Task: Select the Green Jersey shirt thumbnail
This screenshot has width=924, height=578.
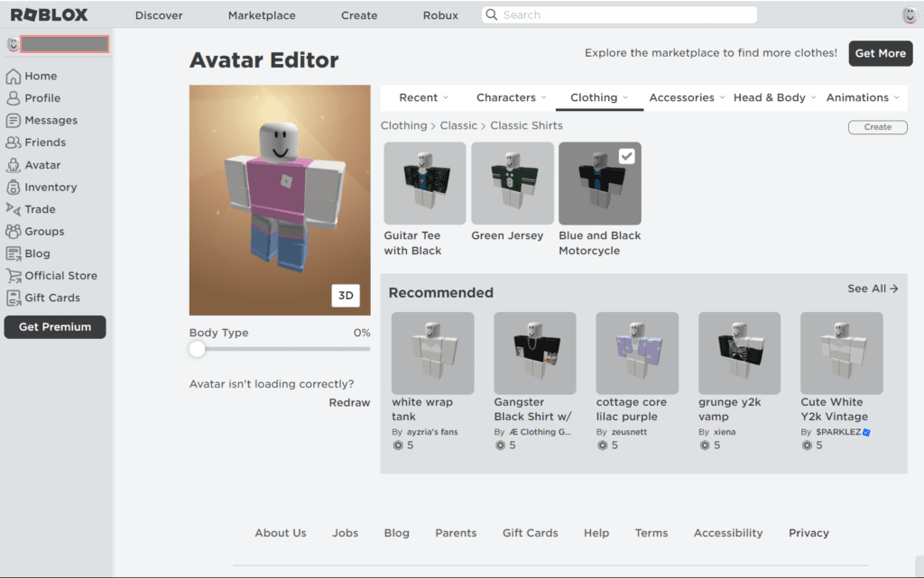Action: point(513,183)
